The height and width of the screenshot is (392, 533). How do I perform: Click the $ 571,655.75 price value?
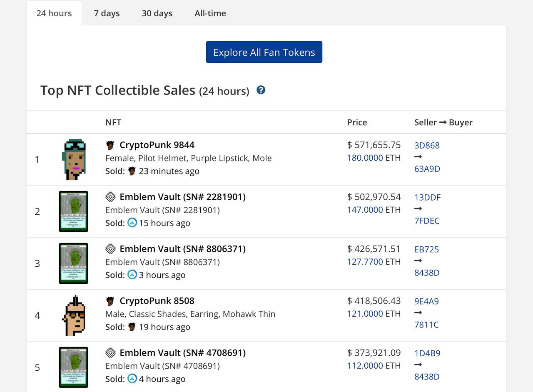374,145
